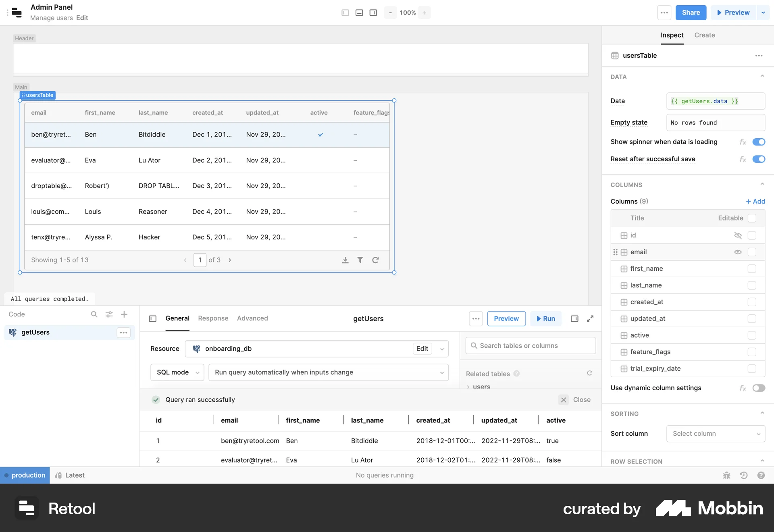Check the Editable checkbox for first_name column
774x532 pixels.
point(751,268)
